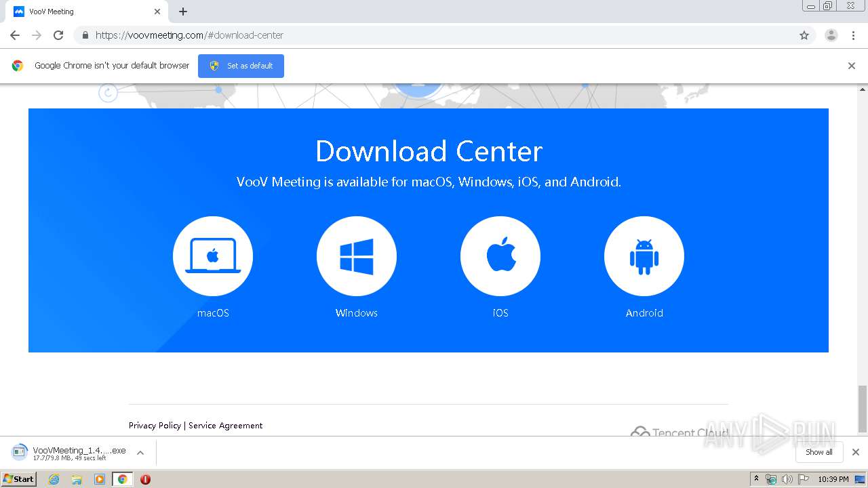Open the Service Agreement link

click(x=225, y=426)
